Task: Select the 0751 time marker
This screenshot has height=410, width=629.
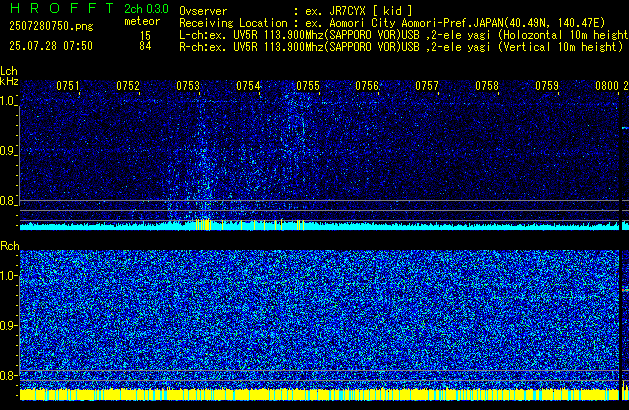Action: click(x=68, y=86)
